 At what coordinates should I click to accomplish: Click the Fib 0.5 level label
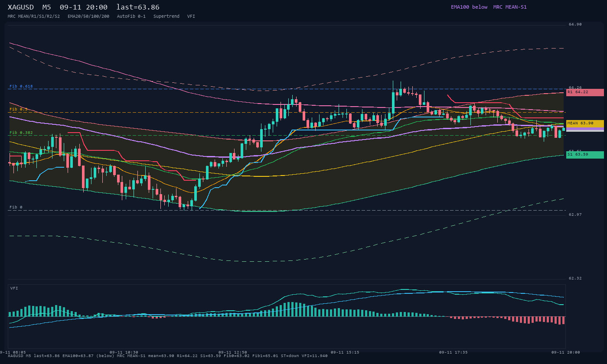[x=19, y=109]
